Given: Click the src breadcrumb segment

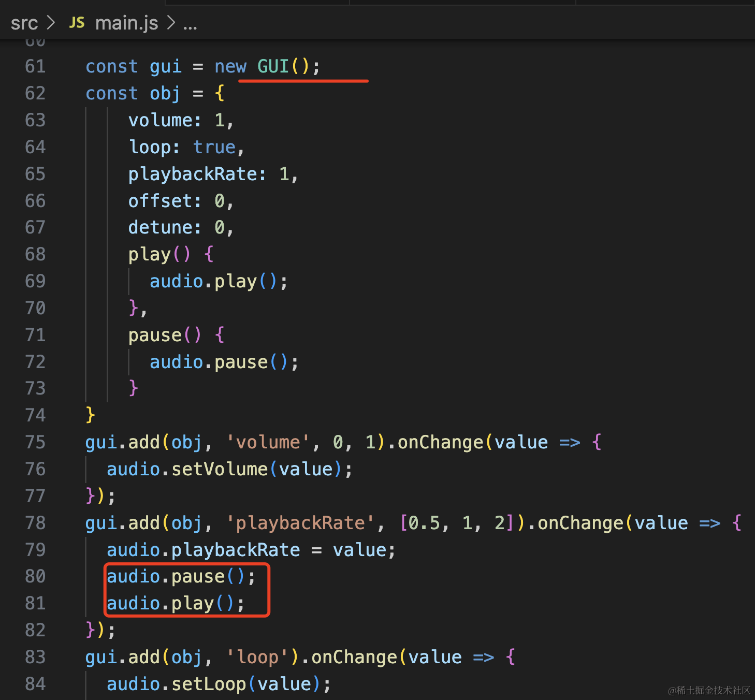Looking at the screenshot, I should pyautogui.click(x=24, y=23).
